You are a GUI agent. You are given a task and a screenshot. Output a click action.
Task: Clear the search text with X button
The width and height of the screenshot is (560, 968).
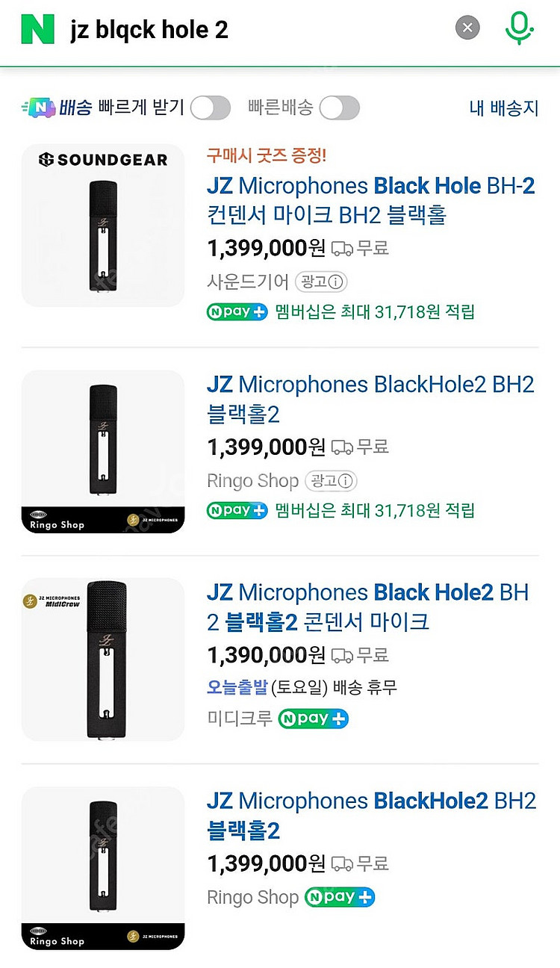tap(467, 29)
